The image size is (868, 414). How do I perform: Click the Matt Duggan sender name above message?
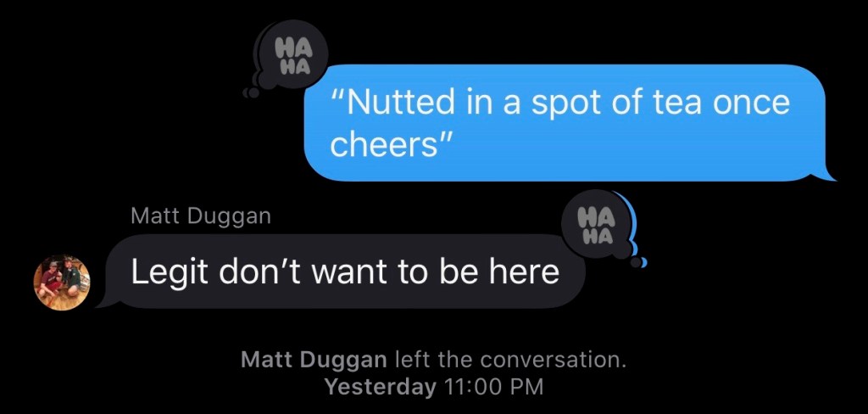pos(201,216)
